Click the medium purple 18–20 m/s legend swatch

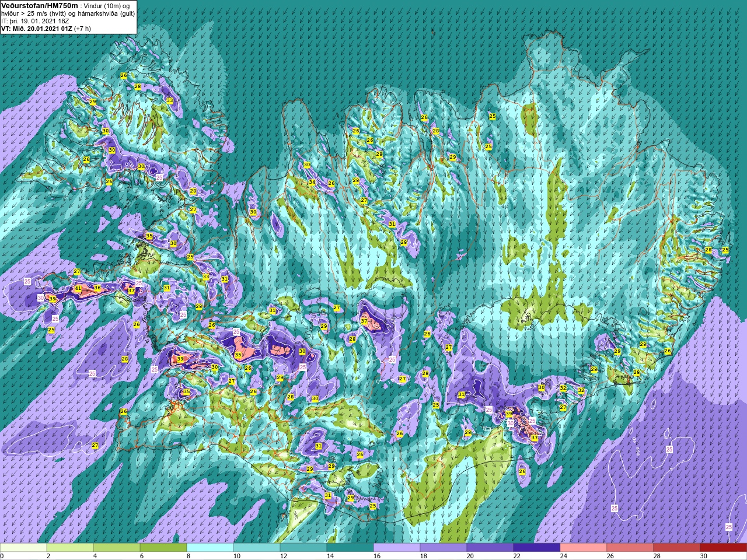[x=444, y=548]
